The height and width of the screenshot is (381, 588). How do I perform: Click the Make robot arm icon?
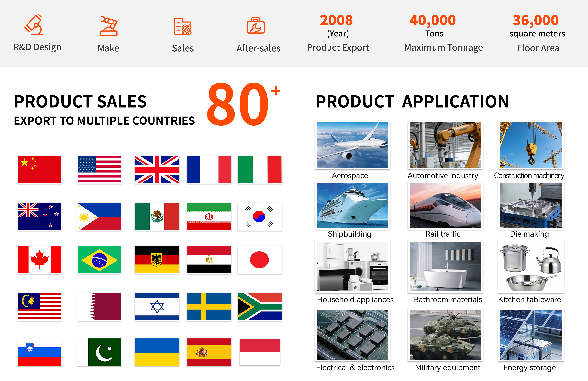(109, 26)
